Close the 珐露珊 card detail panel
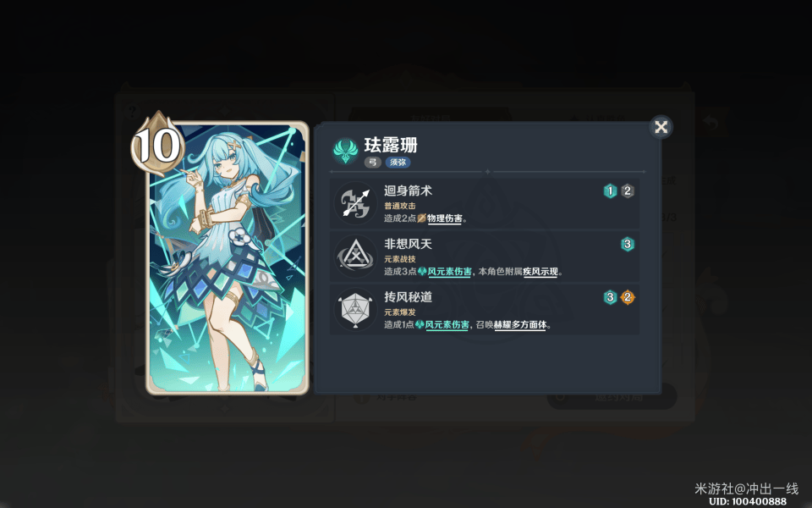 coord(661,126)
